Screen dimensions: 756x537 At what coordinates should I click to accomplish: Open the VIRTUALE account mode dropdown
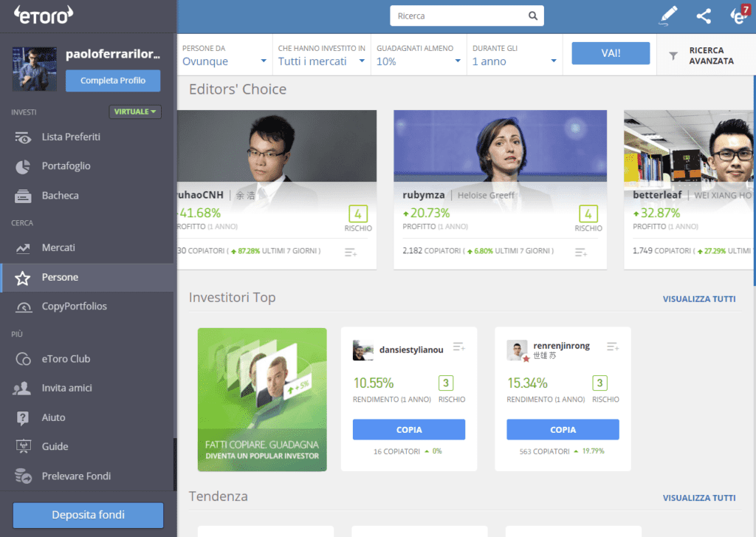pos(135,112)
